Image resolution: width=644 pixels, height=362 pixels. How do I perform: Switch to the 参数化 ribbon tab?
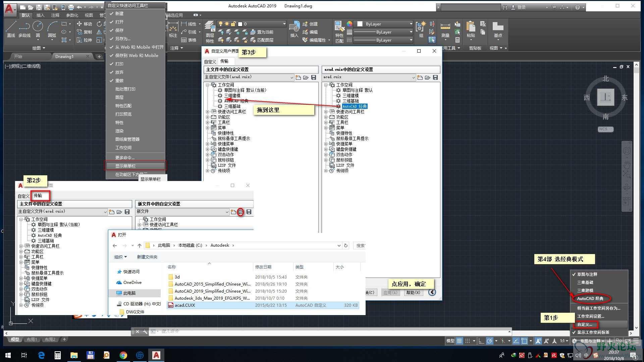(72, 15)
